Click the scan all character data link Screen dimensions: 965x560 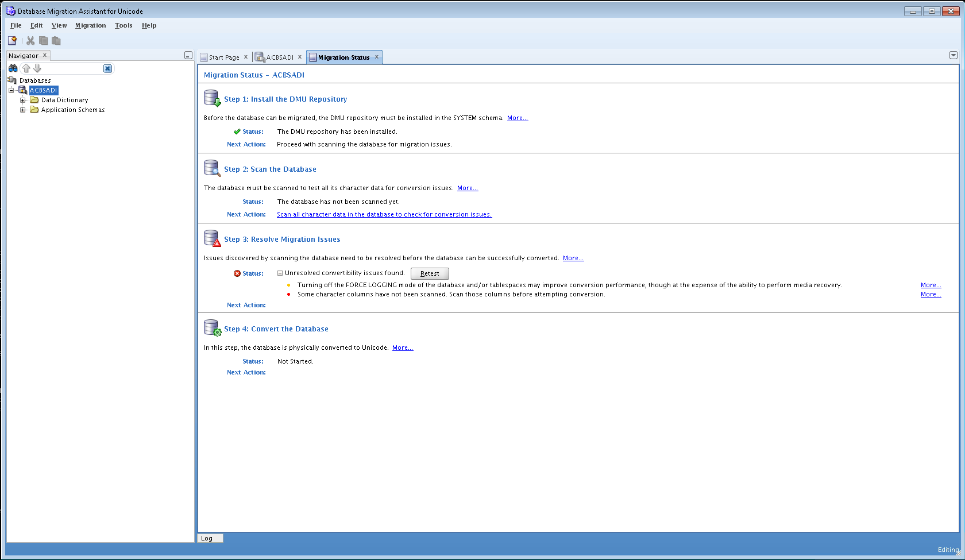[384, 214]
